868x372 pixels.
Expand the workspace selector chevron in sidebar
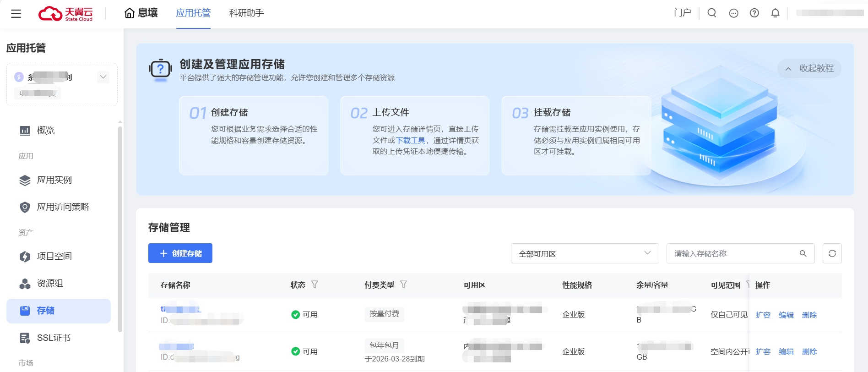(103, 77)
